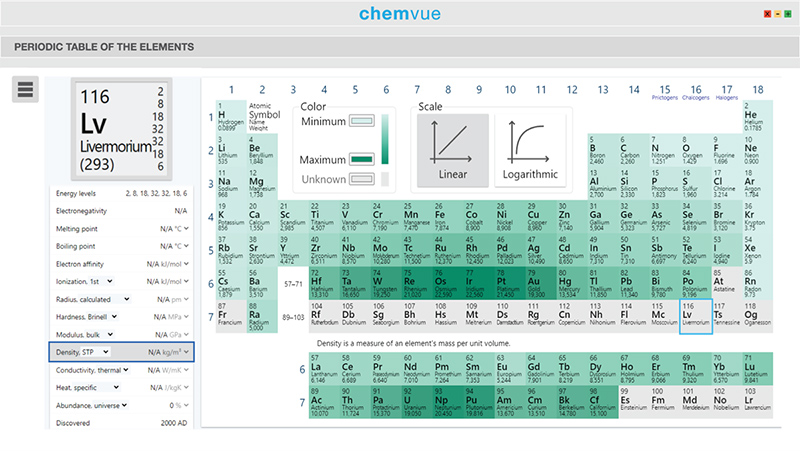
Task: Select the Xenon element cell
Action: click(x=758, y=250)
